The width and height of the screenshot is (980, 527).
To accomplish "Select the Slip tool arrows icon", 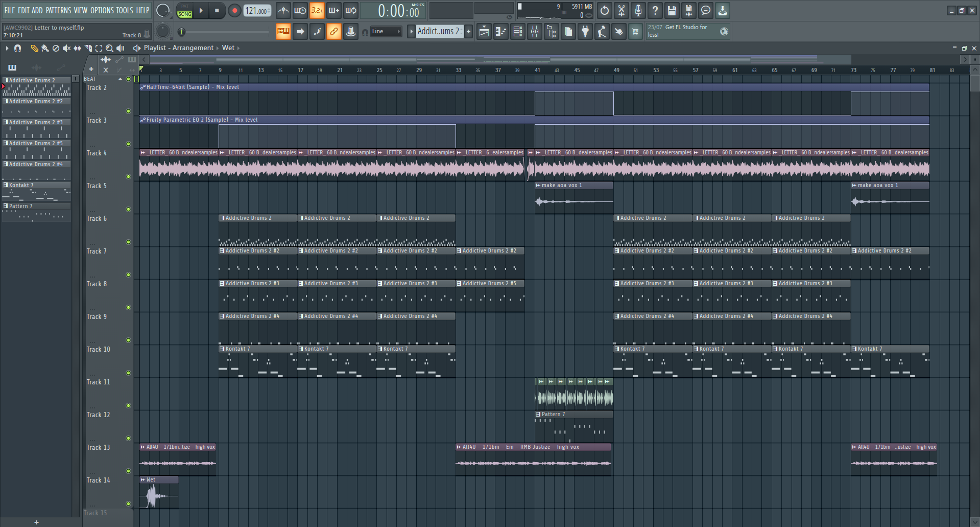I will click(x=77, y=48).
